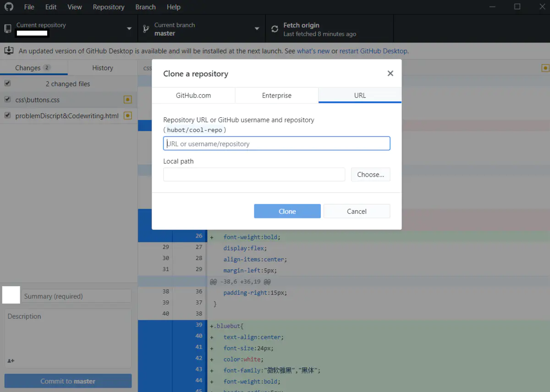Uncheck the problemDiscript&Codewriting.html checkbox

coord(7,115)
